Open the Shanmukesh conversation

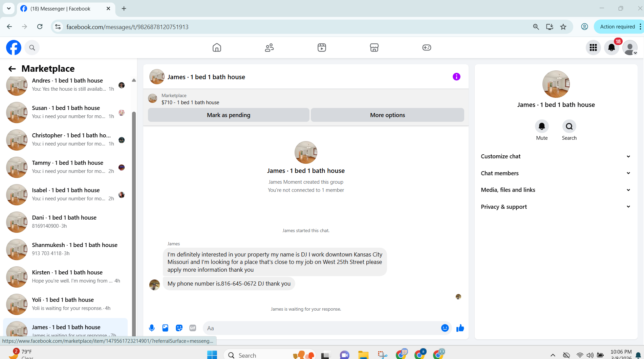coord(65,249)
